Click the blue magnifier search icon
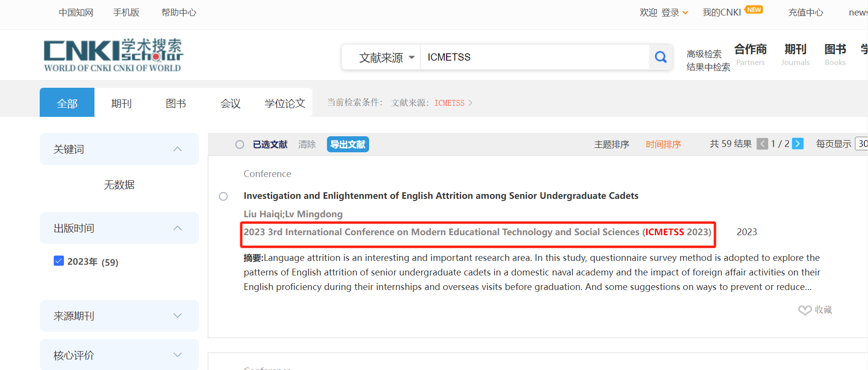 [x=661, y=57]
